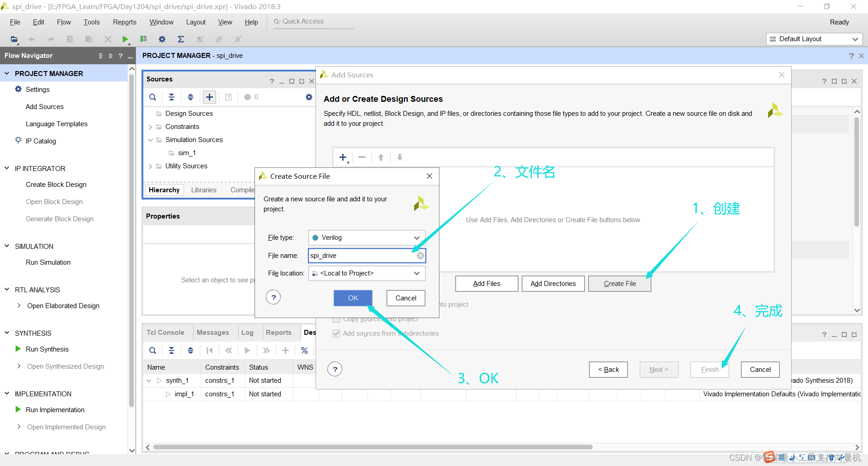Click the Quick Access search field
The image size is (868, 466).
point(313,22)
